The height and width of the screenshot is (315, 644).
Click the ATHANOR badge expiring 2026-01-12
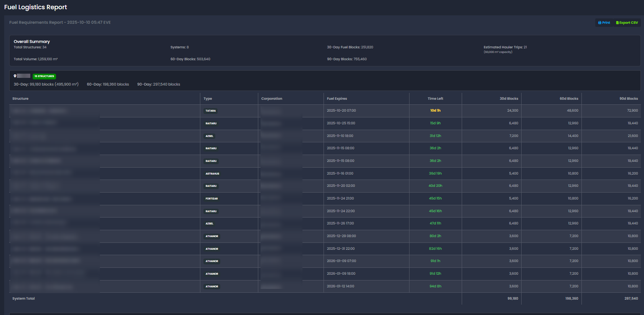point(211,287)
